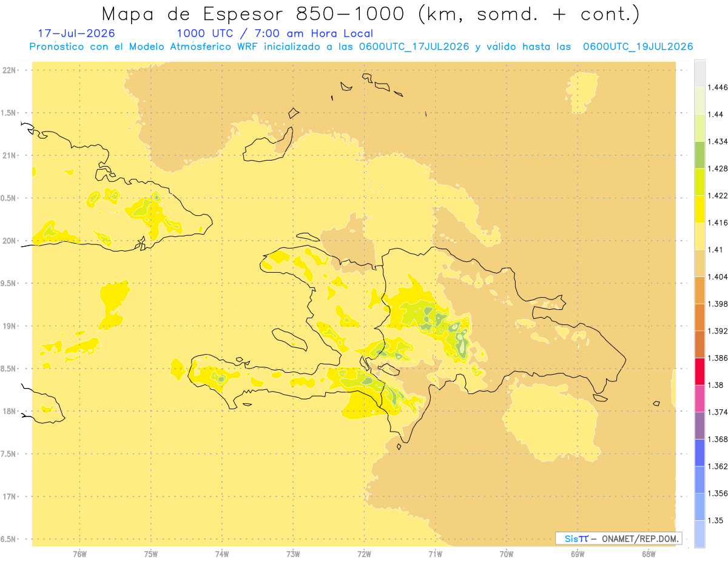This screenshot has height=562, width=728.
Task: Click the '76W' longitude axis label
Action: pos(79,554)
